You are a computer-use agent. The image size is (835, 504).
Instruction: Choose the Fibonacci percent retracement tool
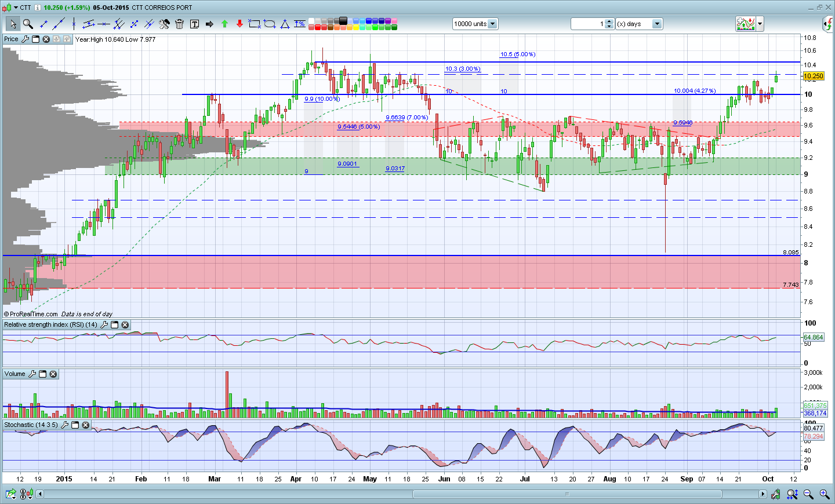click(x=299, y=24)
